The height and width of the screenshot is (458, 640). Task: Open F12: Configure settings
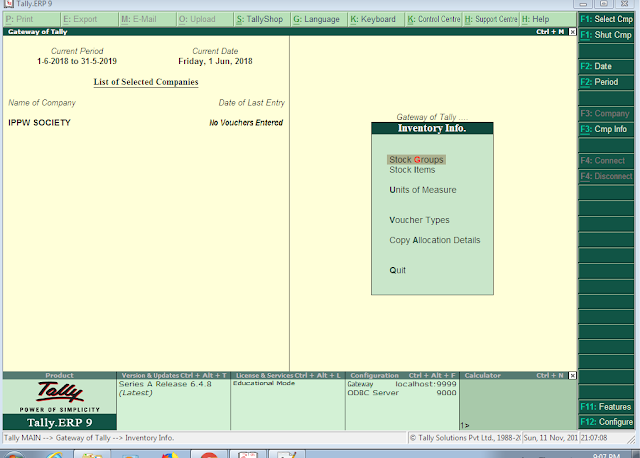click(606, 422)
